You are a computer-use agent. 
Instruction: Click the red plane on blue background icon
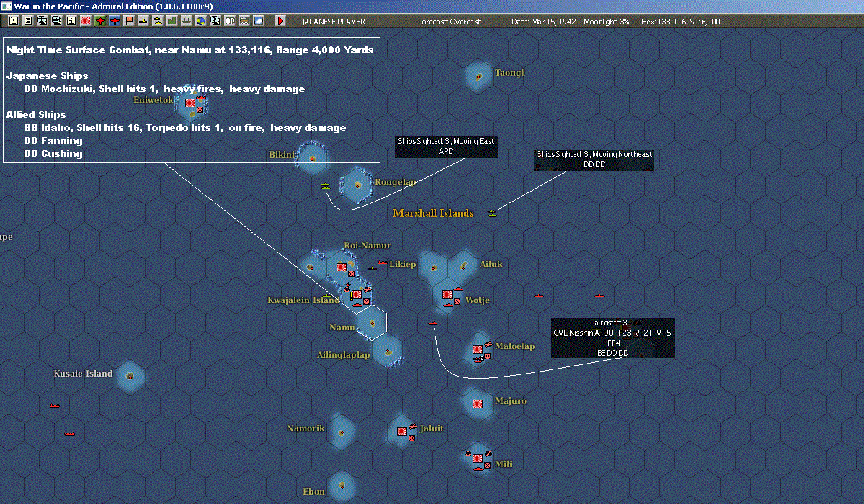114,21
